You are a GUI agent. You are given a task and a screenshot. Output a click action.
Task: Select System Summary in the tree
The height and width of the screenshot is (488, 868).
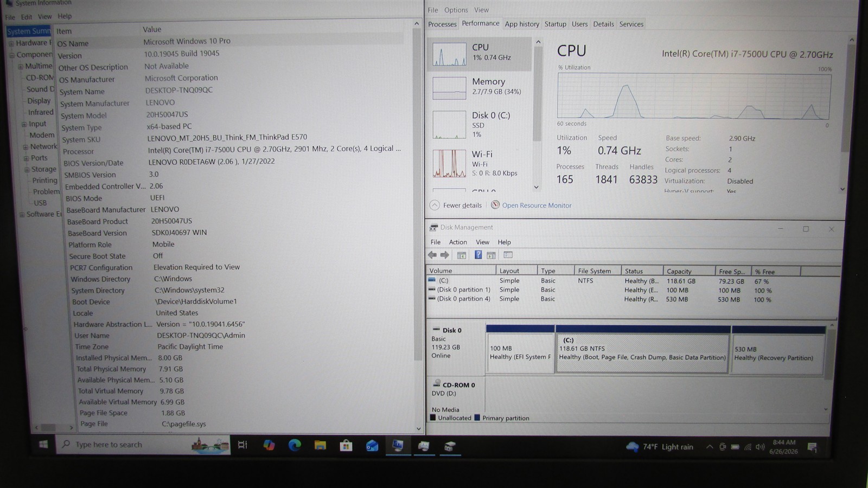[x=29, y=31]
